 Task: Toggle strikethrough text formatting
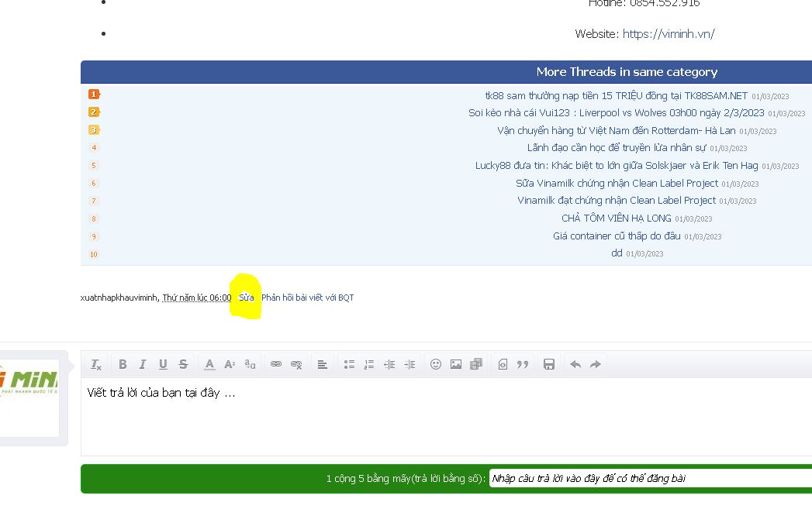(x=183, y=364)
